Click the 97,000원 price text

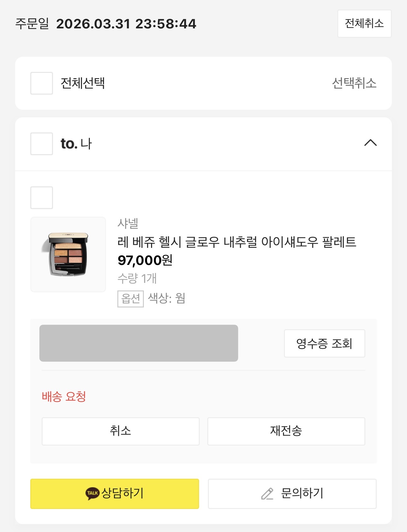point(145,260)
